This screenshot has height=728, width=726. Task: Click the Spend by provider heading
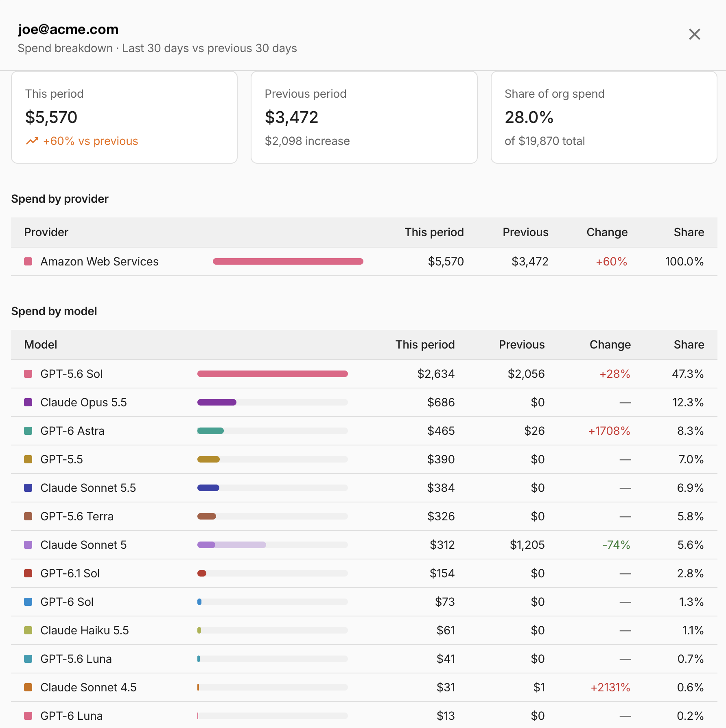60,199
